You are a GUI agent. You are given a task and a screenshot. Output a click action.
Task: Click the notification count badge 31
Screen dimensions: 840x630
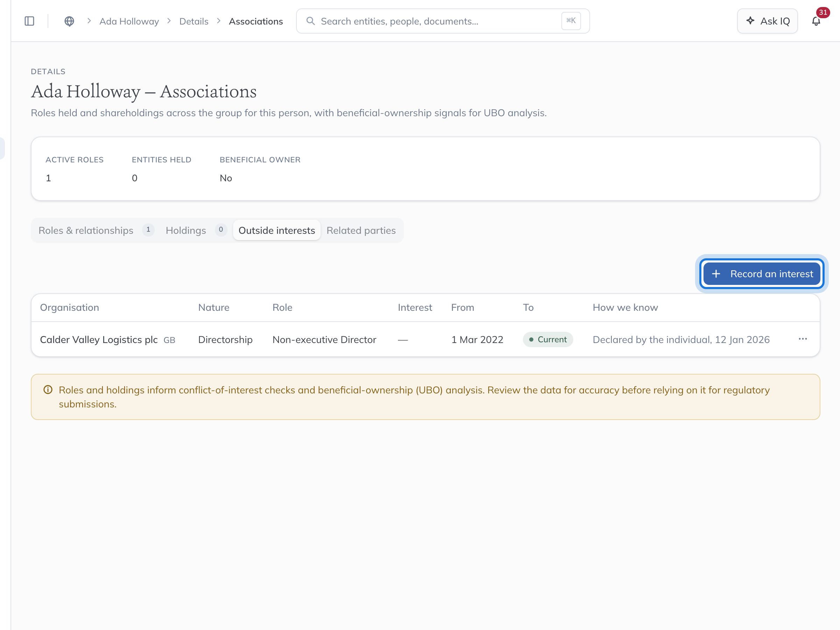823,12
